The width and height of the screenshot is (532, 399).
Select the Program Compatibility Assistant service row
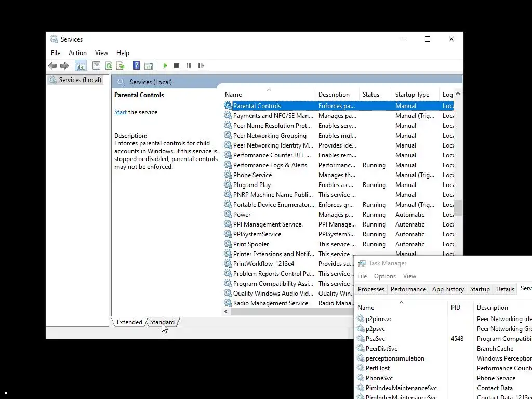tap(288, 283)
